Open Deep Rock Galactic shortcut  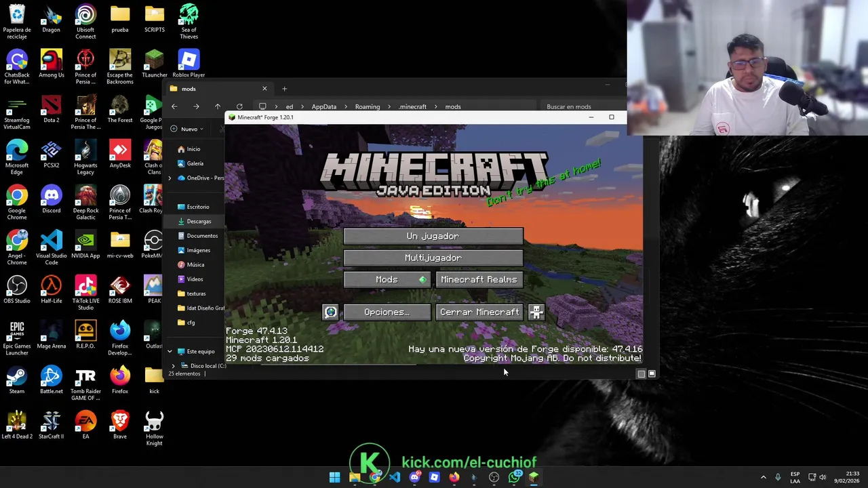point(85,203)
